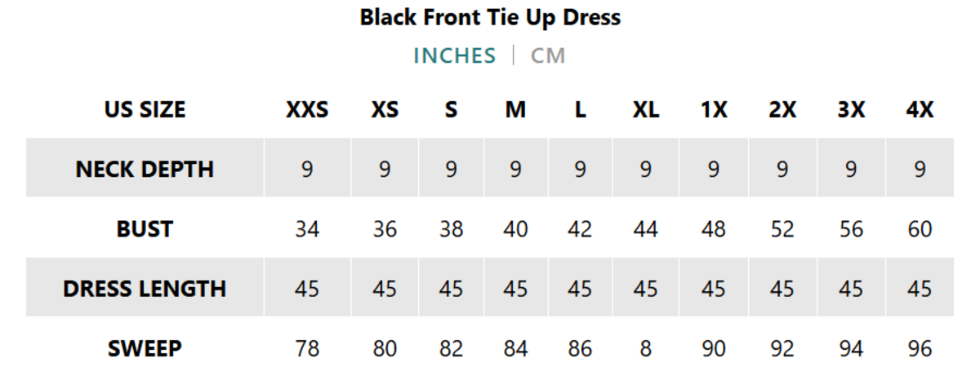Select the 1X size column header
Image resolution: width=980 pixels, height=376 pixels.
click(x=713, y=109)
